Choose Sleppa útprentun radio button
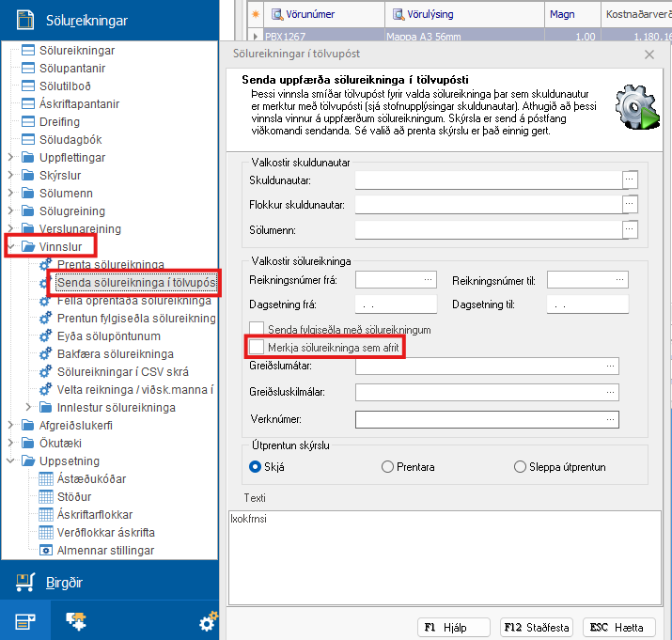The width and height of the screenshot is (672, 640). click(520, 467)
